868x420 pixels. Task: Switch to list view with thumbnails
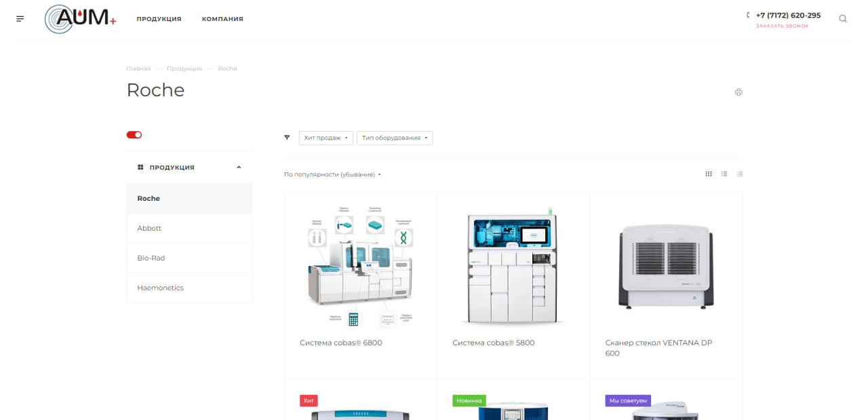tap(724, 174)
